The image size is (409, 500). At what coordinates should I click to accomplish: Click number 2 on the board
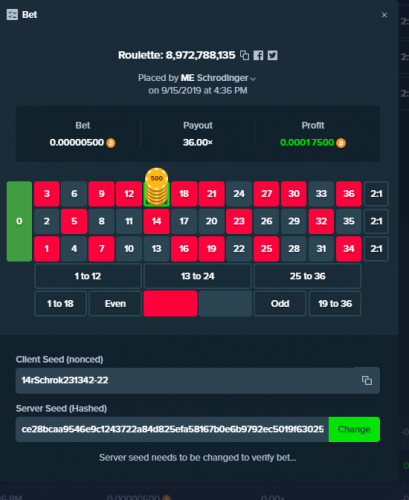tap(47, 221)
